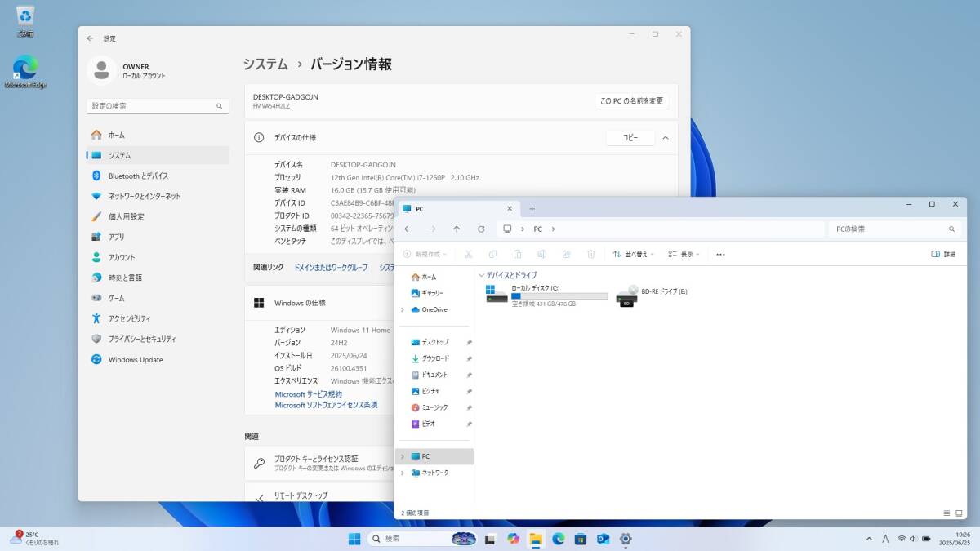Click the Settings back arrow
Screen dimensions: 980x551
90,38
